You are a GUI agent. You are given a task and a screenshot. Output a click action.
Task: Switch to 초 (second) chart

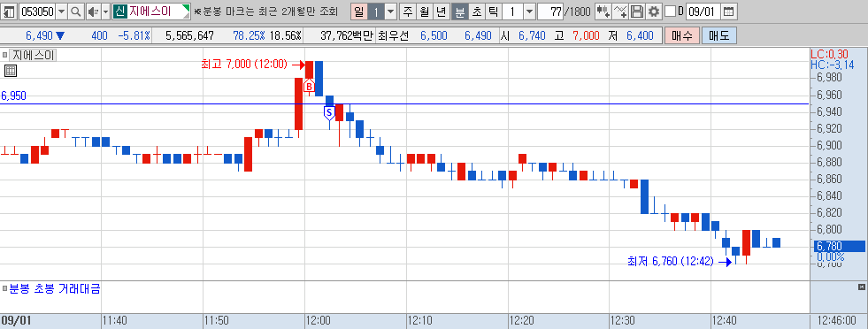(x=476, y=11)
